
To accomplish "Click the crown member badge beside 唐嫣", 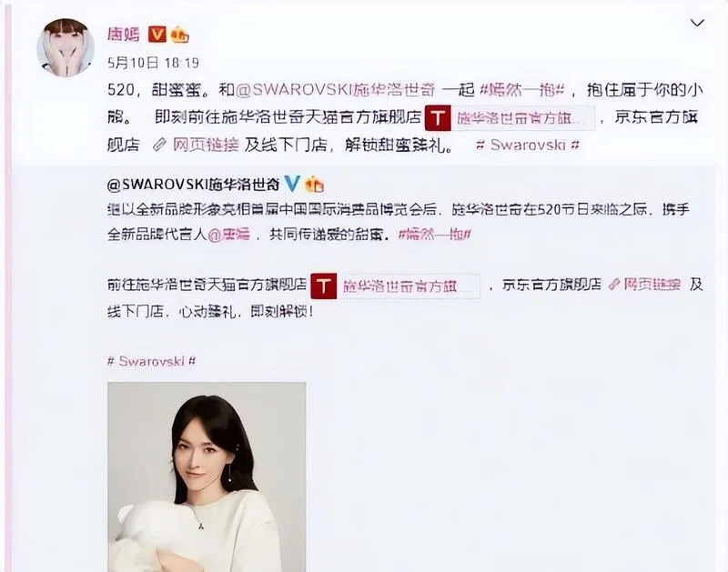I will pos(179,35).
